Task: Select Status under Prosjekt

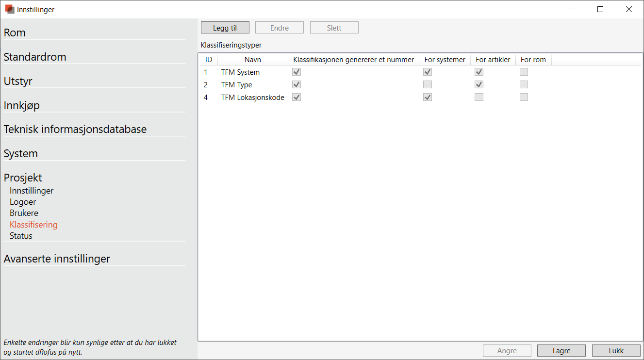Action: pos(21,236)
